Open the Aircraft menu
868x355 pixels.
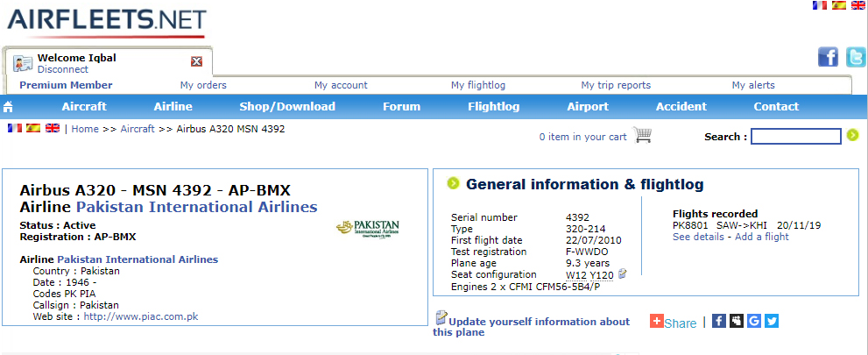[84, 107]
